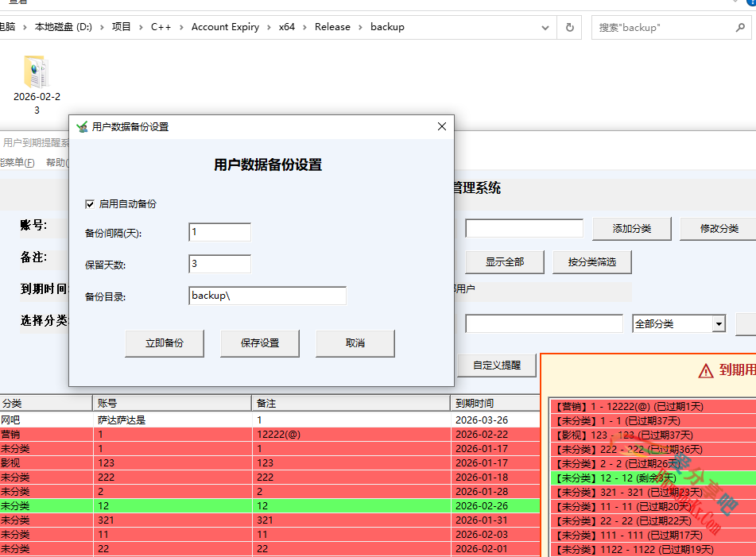Click the 保存设置 save settings button

pyautogui.click(x=260, y=343)
